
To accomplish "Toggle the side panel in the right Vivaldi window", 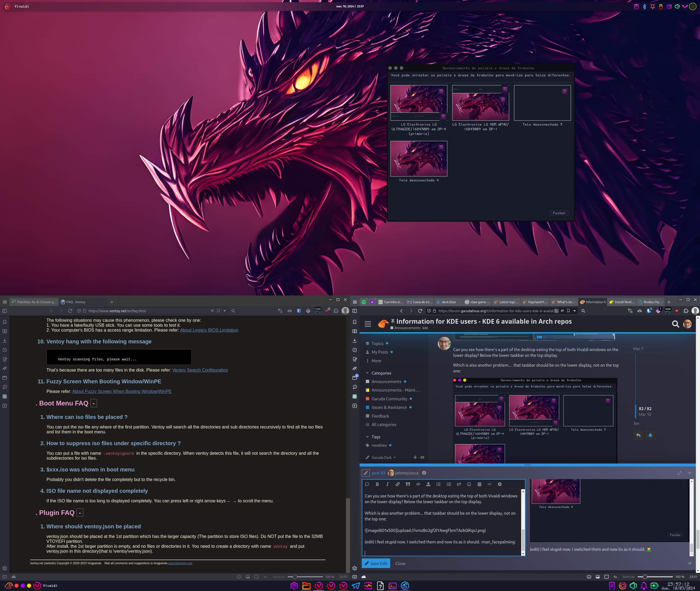I will [355, 311].
